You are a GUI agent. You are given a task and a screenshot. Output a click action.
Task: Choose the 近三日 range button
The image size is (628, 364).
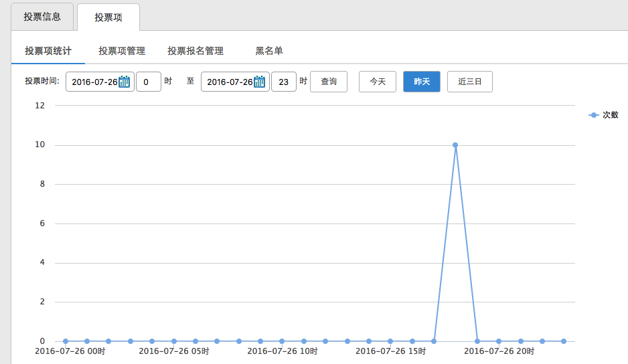pos(470,82)
